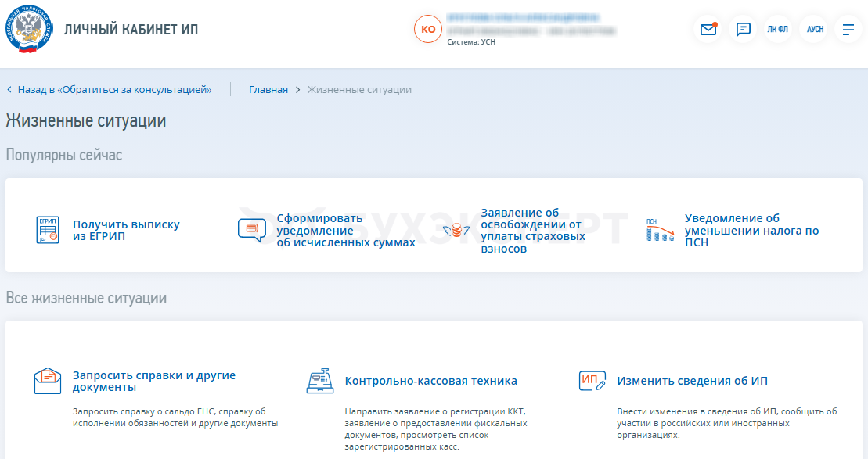The width and height of the screenshot is (868, 459).
Task: Open the Главная breadcrumb link
Action: (268, 90)
